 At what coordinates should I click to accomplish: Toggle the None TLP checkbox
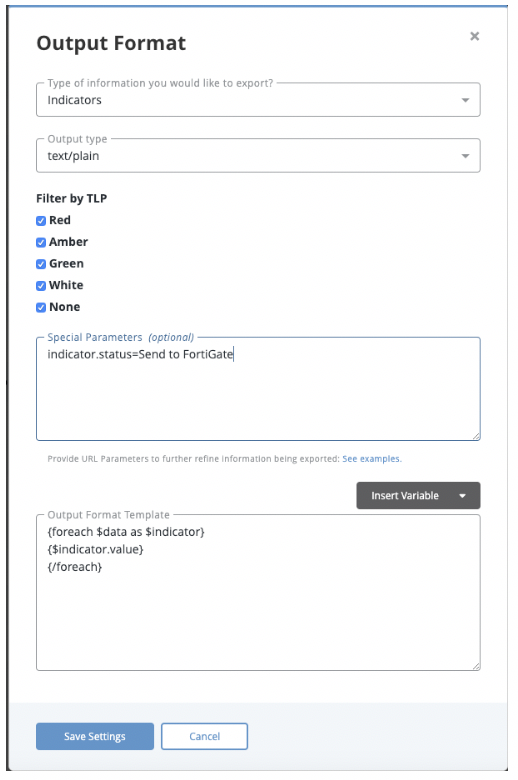(41, 307)
